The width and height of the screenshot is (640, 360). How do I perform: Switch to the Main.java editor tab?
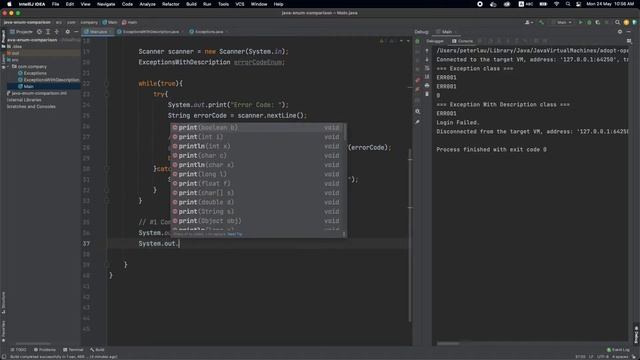tap(98, 31)
